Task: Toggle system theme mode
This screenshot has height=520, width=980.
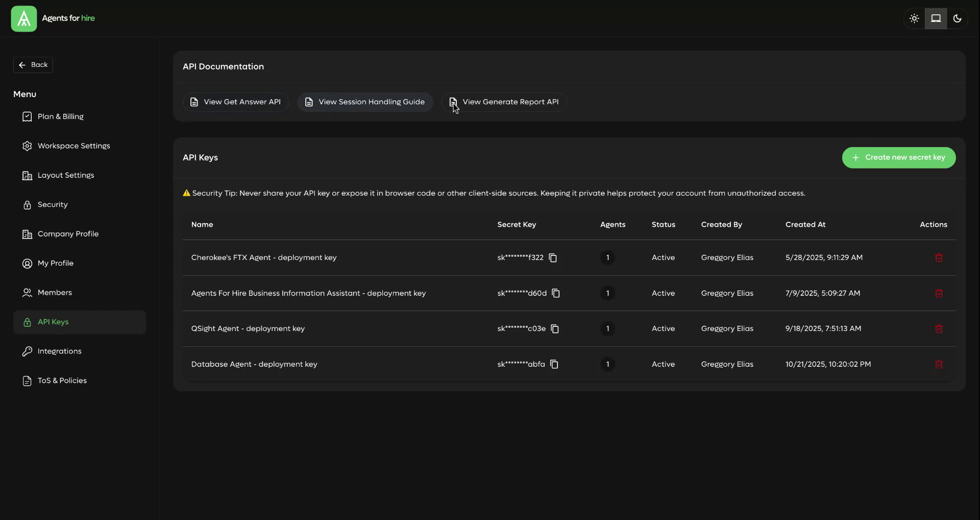Action: (x=936, y=18)
